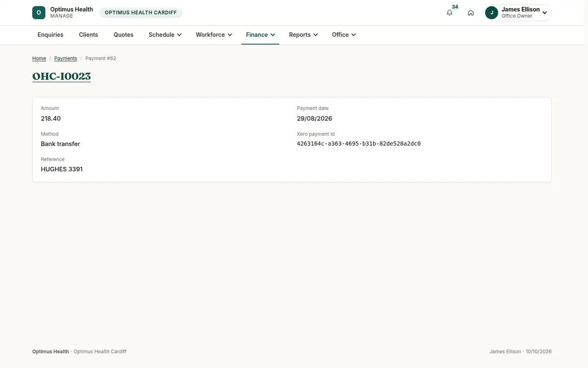Viewport: 588px width, 368px height.
Task: Expand the Workforce dropdown menu
Action: pos(214,35)
